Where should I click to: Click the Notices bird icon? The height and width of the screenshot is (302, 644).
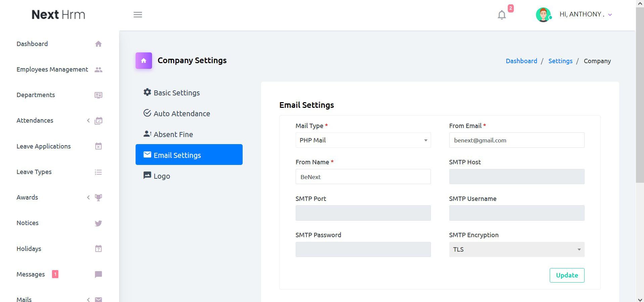[x=98, y=223]
